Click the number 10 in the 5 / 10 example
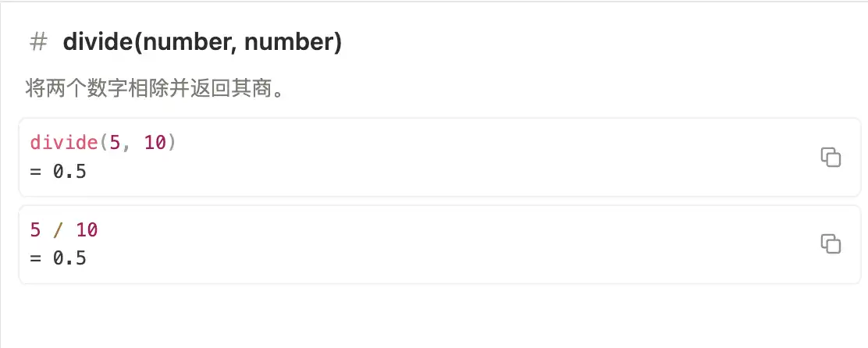 point(87,231)
